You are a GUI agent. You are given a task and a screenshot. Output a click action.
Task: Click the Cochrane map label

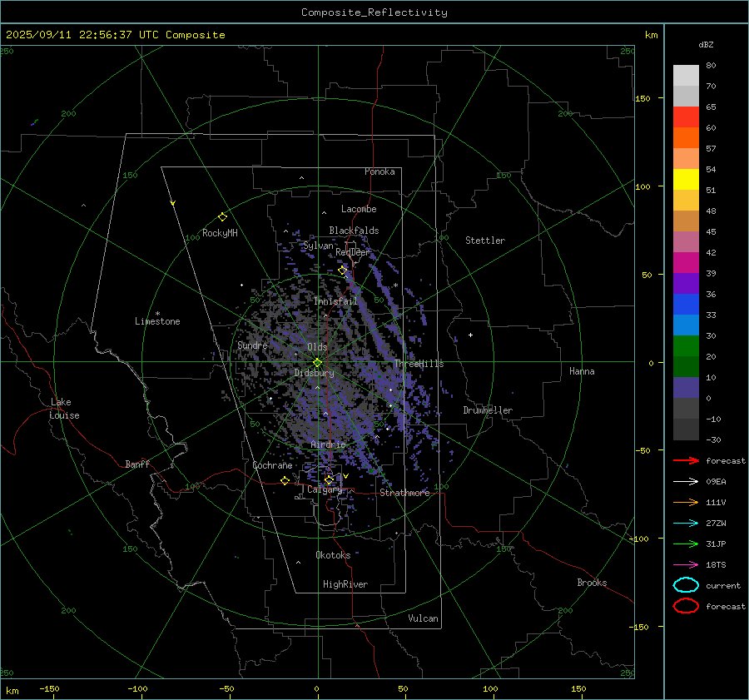click(272, 465)
